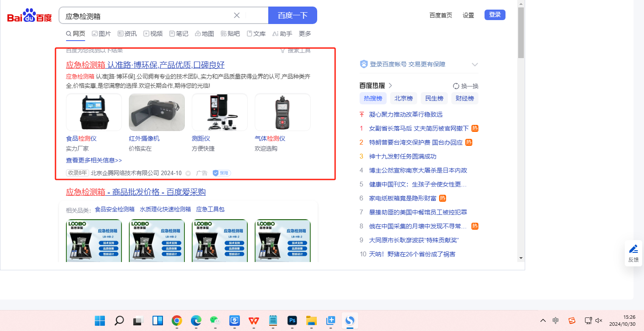Image resolution: width=644 pixels, height=331 pixels.
Task: Open the Windows Start menu
Action: [x=100, y=321]
